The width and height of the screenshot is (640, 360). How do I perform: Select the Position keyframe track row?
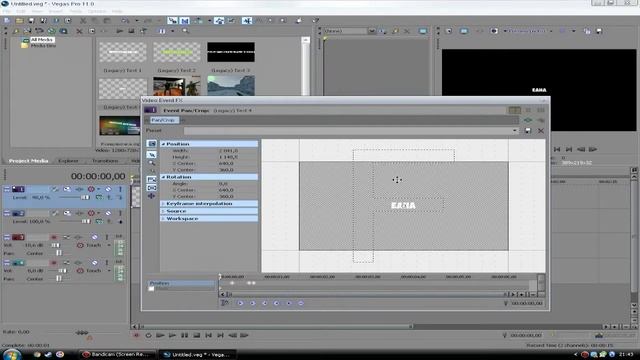click(x=181, y=283)
